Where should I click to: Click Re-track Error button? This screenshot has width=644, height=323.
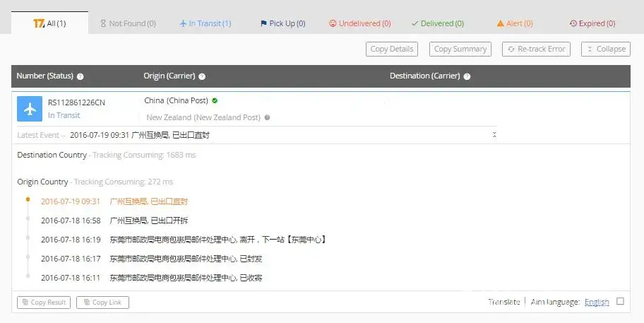[536, 49]
